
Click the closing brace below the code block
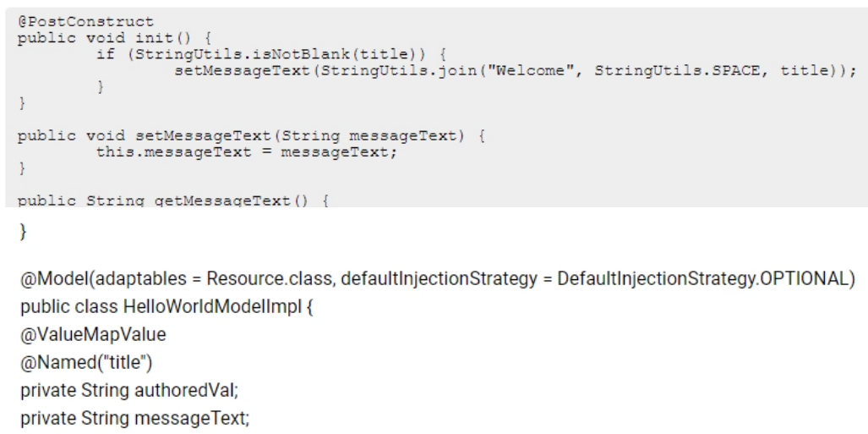coord(24,231)
